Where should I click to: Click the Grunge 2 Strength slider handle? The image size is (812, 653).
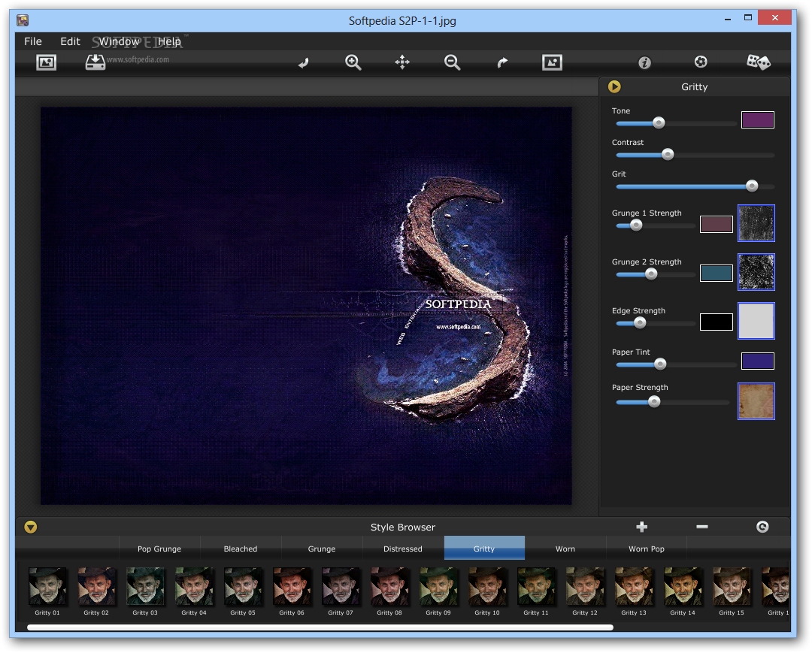coord(651,274)
